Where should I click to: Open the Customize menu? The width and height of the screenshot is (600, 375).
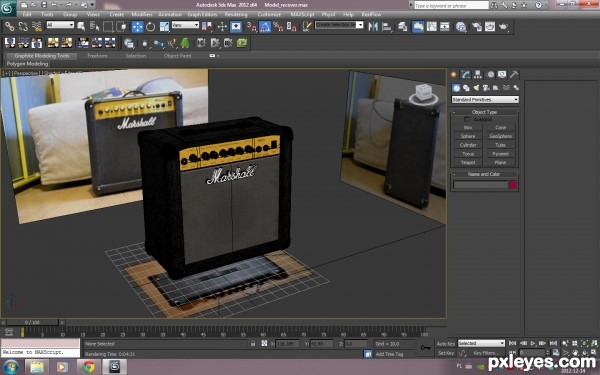(x=269, y=15)
